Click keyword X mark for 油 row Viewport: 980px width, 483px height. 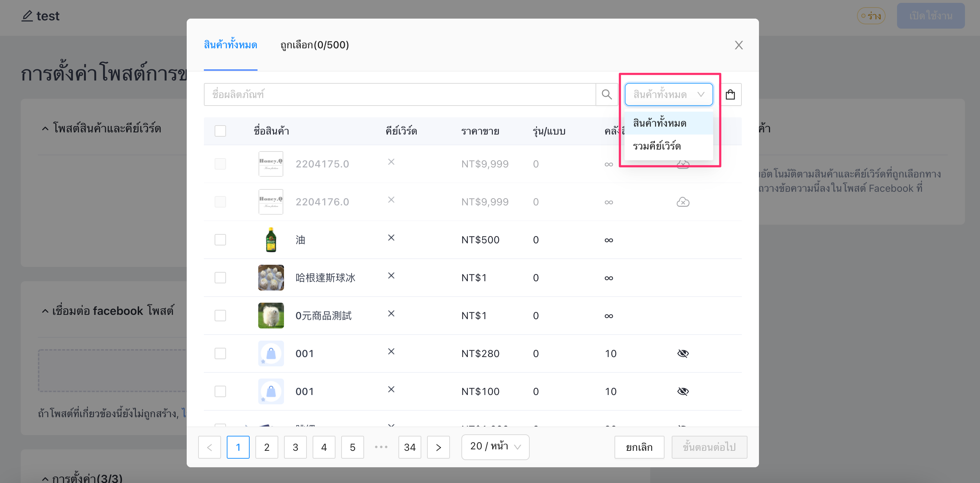391,238
